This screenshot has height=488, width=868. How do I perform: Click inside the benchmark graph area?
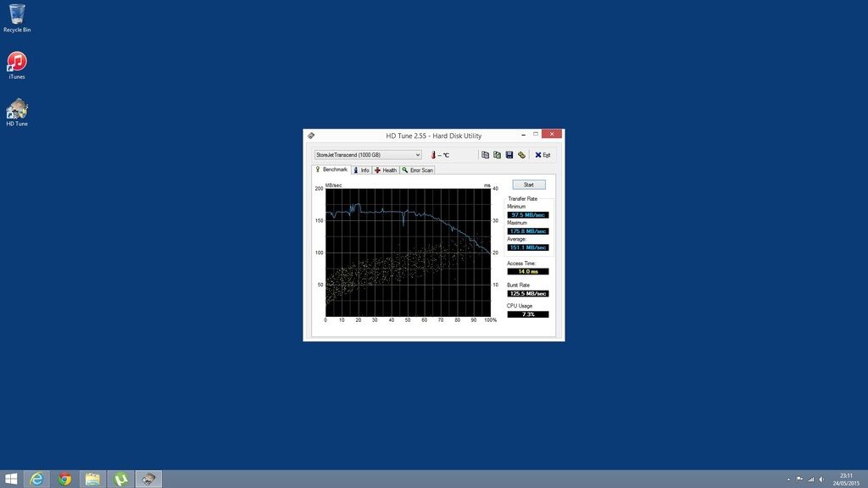(x=408, y=252)
